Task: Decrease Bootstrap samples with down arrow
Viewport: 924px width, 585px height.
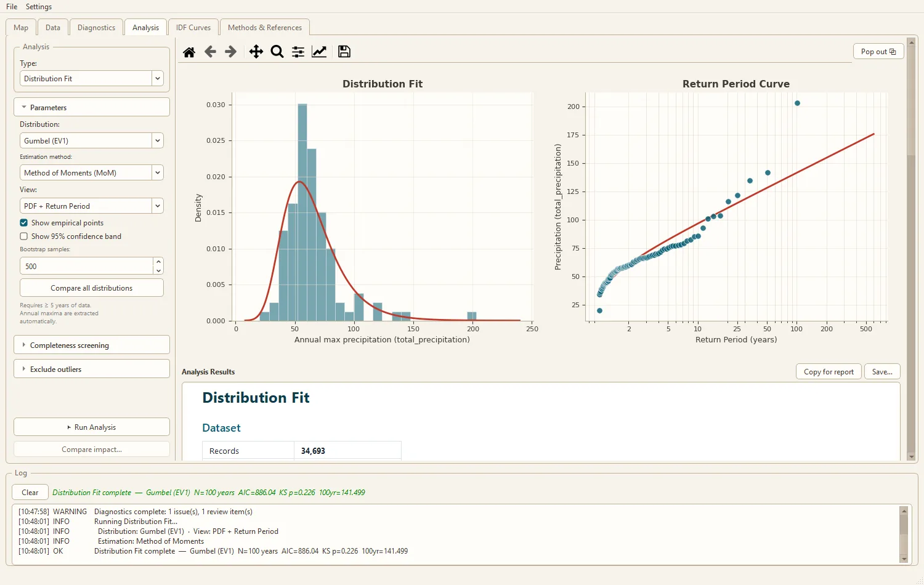Action: coord(158,270)
